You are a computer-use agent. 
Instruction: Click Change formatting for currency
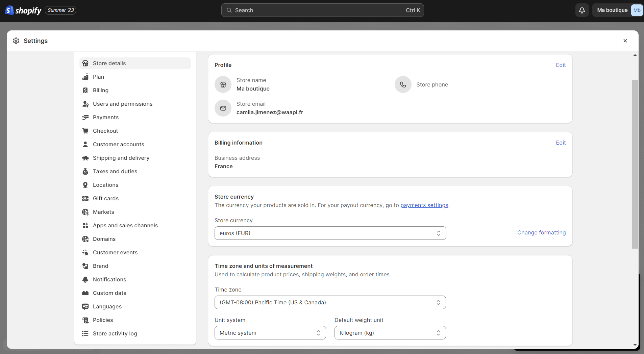[541, 232]
